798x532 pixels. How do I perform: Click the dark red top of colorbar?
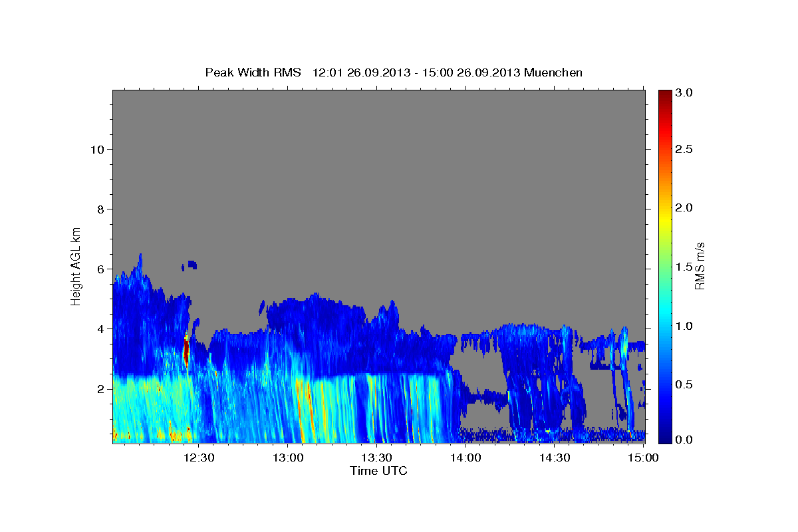pos(664,96)
